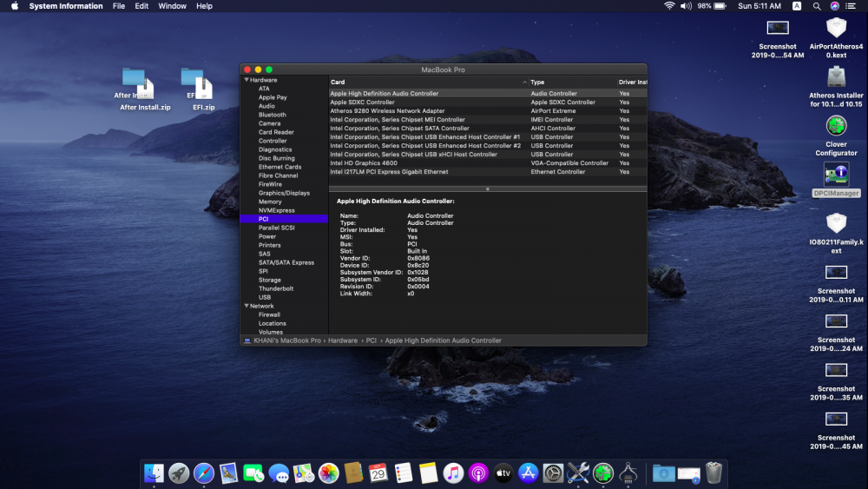Select IO80211Family.kext desktop file

(836, 233)
